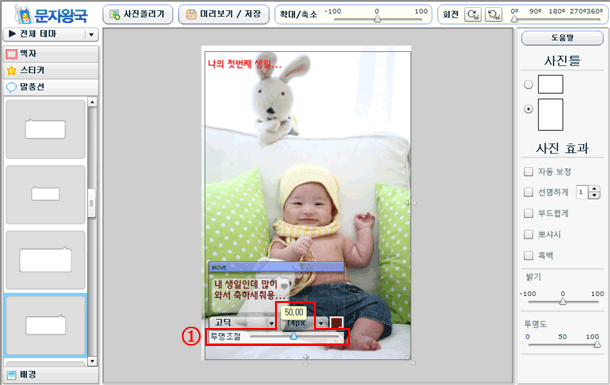Select the first speech bubble thumbnail
This screenshot has width=610, height=385.
[x=46, y=130]
